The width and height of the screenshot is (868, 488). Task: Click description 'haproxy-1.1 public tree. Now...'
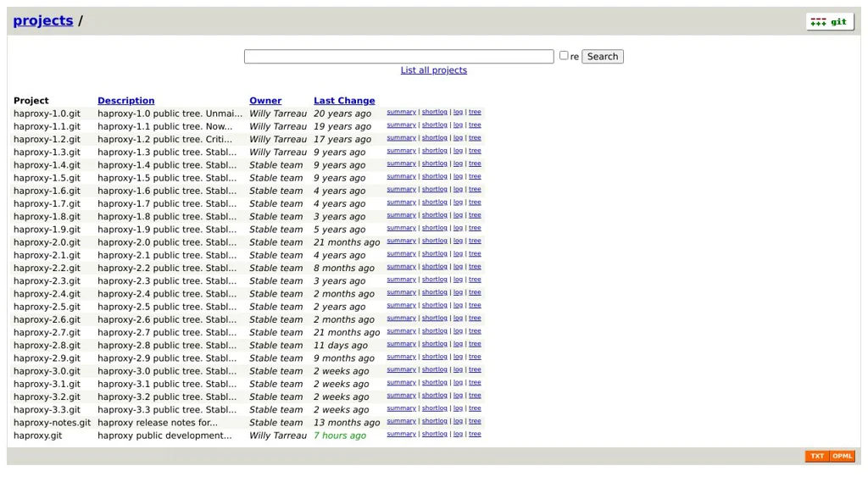tap(165, 126)
